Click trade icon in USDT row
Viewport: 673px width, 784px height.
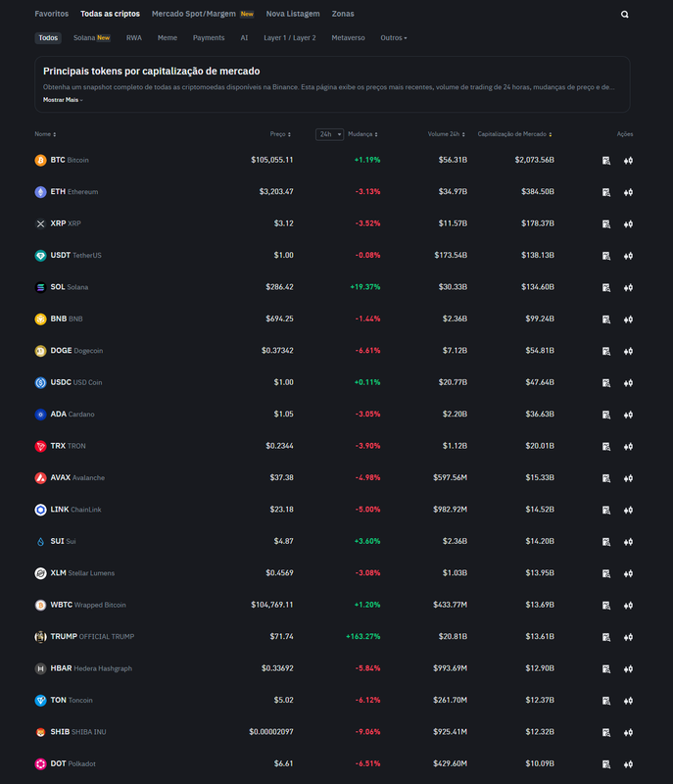point(629,256)
